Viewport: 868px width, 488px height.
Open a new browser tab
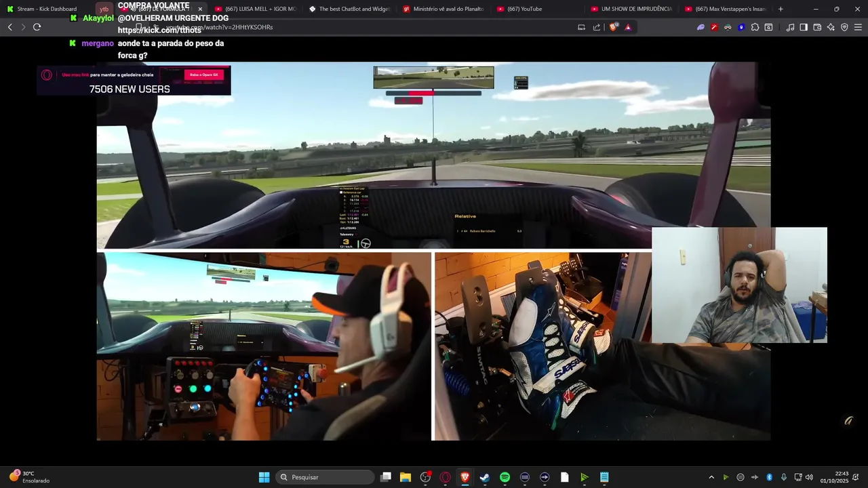[x=781, y=9]
